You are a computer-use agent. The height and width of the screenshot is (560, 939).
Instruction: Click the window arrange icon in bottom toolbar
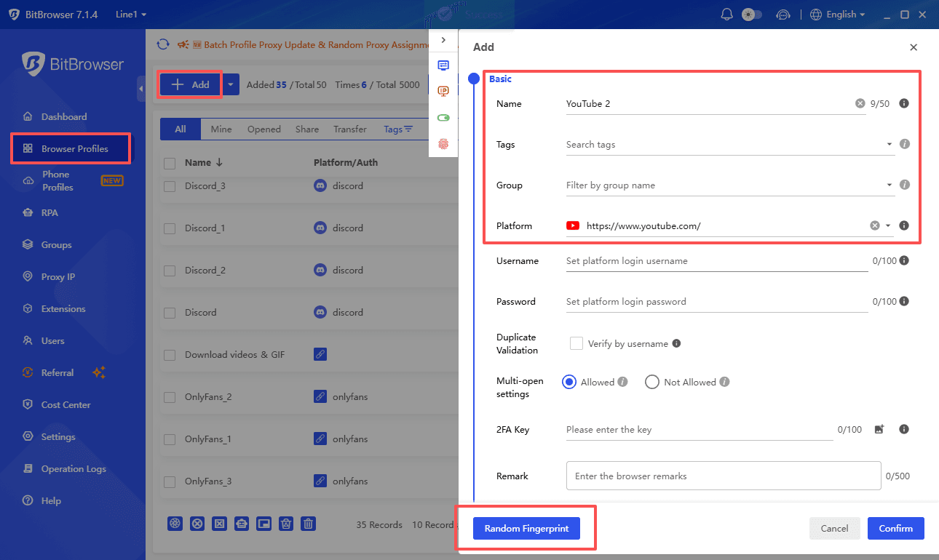pyautogui.click(x=264, y=524)
